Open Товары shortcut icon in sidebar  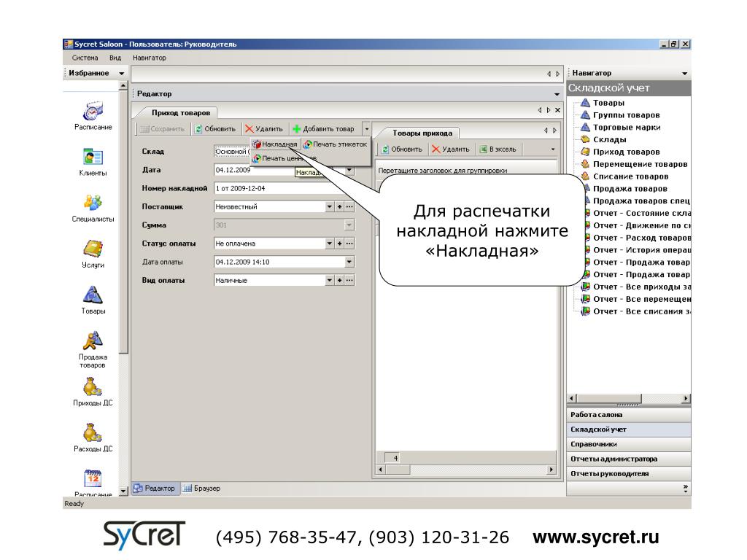(93, 295)
